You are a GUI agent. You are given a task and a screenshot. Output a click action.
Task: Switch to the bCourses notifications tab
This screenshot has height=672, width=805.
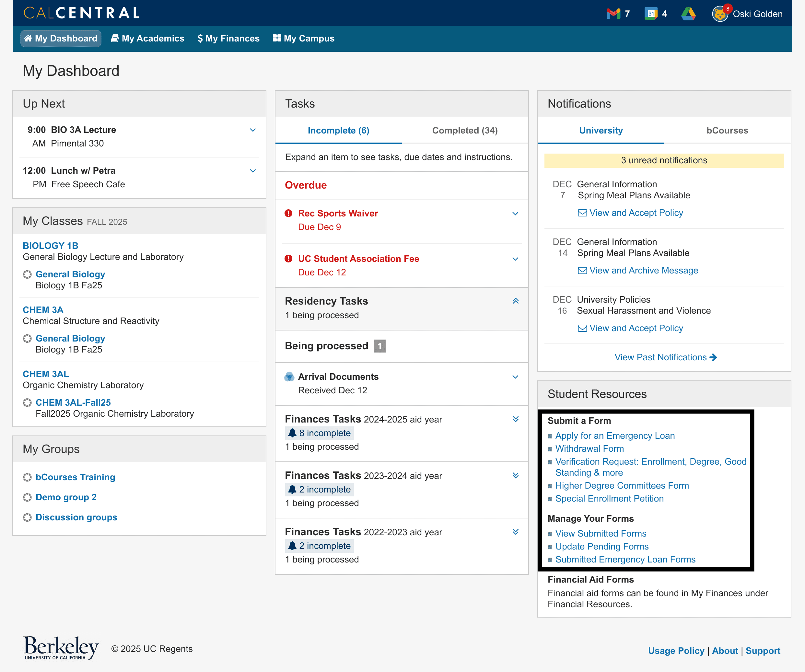tap(727, 130)
